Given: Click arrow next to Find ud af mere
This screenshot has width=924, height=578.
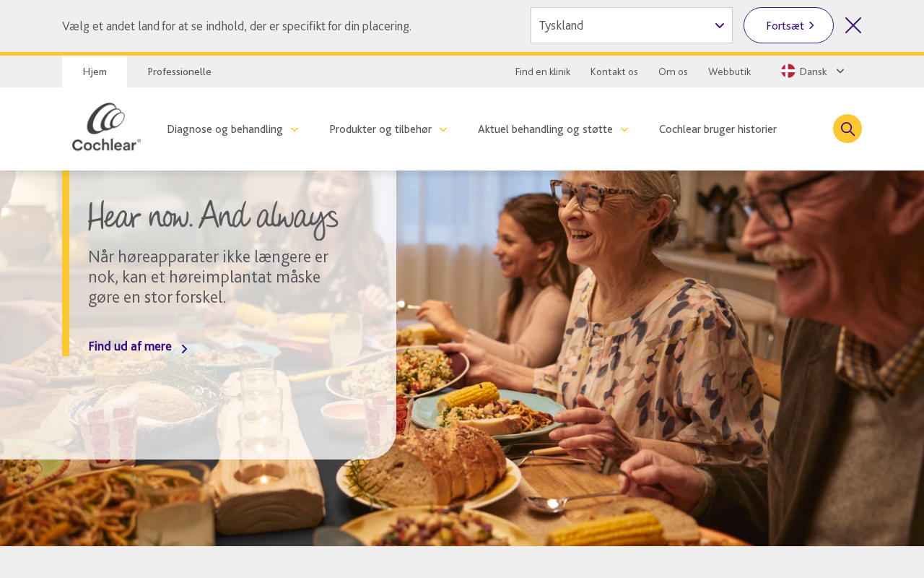Looking at the screenshot, I should click(184, 349).
